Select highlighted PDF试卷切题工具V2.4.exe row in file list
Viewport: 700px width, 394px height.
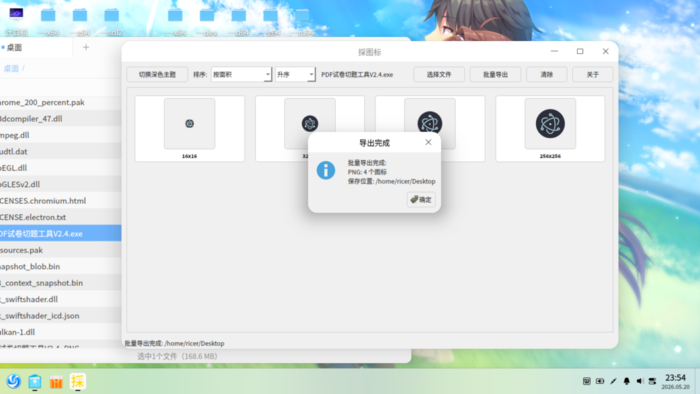[60, 233]
